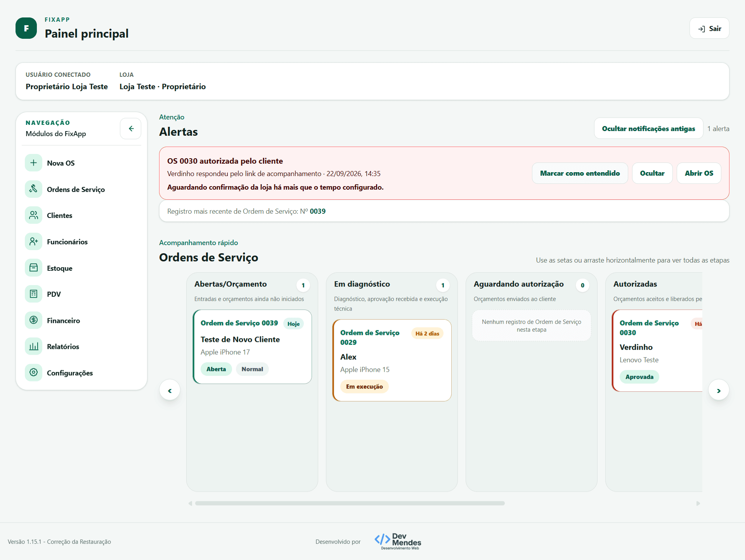The image size is (745, 560).
Task: Click the bar chart icon beside Relatórios
Action: click(x=34, y=346)
